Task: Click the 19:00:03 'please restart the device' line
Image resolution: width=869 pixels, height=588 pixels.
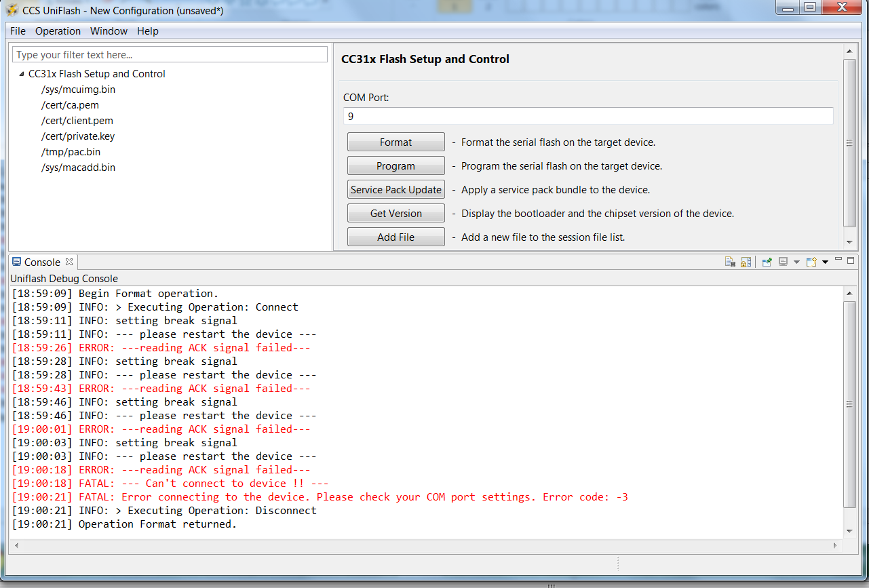Action: [164, 456]
